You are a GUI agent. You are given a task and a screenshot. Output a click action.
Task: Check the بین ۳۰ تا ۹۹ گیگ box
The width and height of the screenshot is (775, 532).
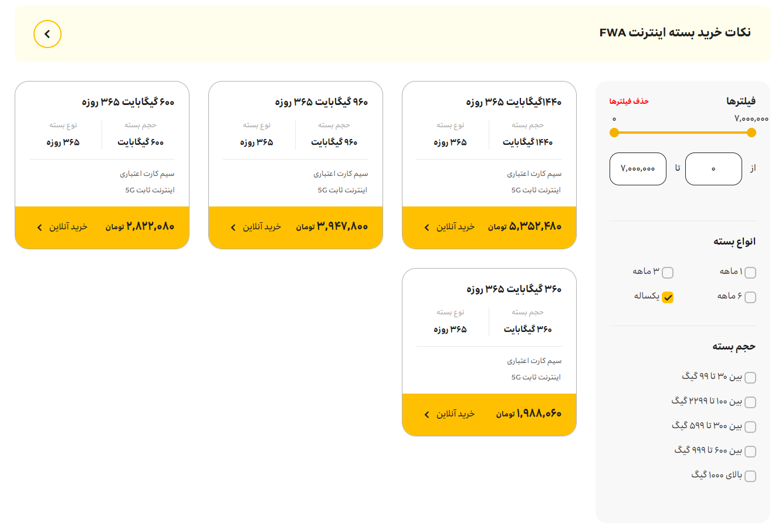click(x=750, y=378)
